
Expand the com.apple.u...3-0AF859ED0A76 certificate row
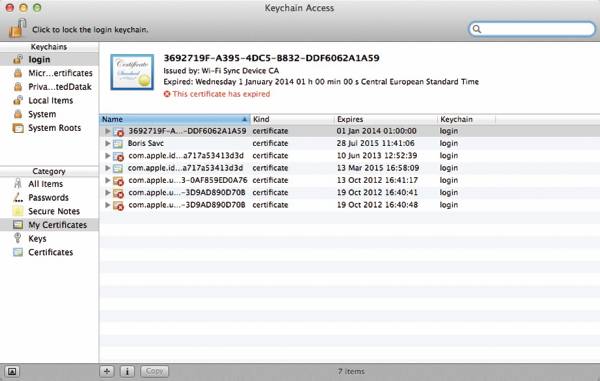pos(108,180)
